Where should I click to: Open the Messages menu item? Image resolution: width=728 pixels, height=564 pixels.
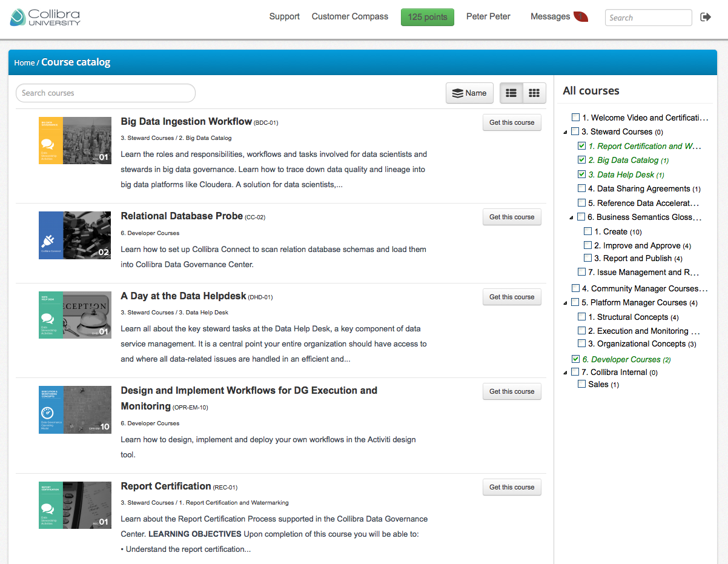tap(550, 16)
